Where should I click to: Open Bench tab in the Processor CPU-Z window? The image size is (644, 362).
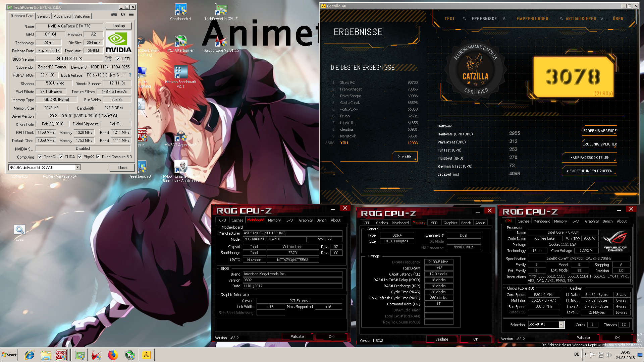pos(607,221)
